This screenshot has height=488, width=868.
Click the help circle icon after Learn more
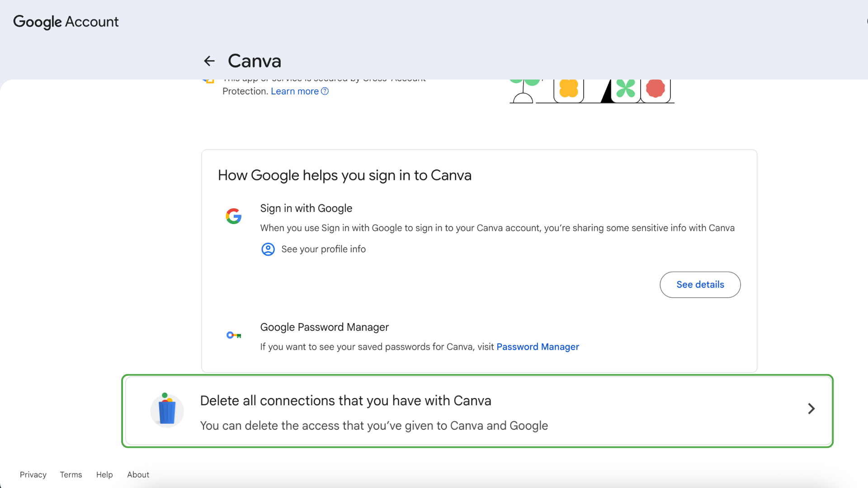tap(325, 91)
